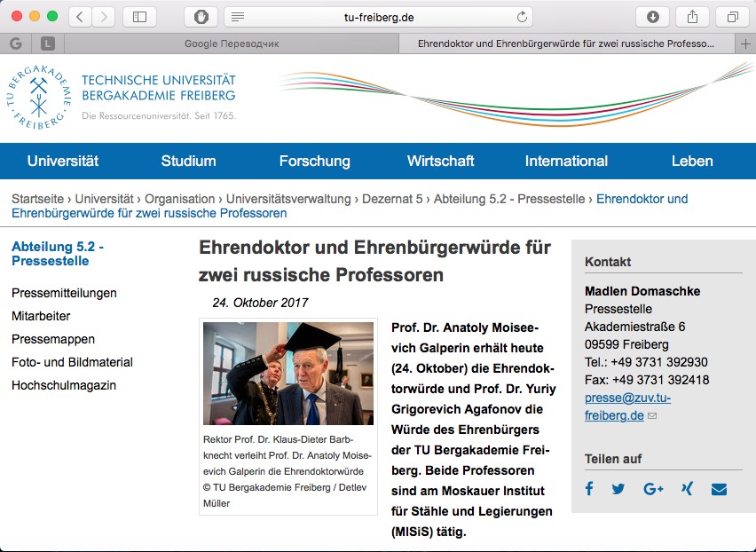Enlarge the honorary doctorate ceremony photo

click(x=288, y=373)
